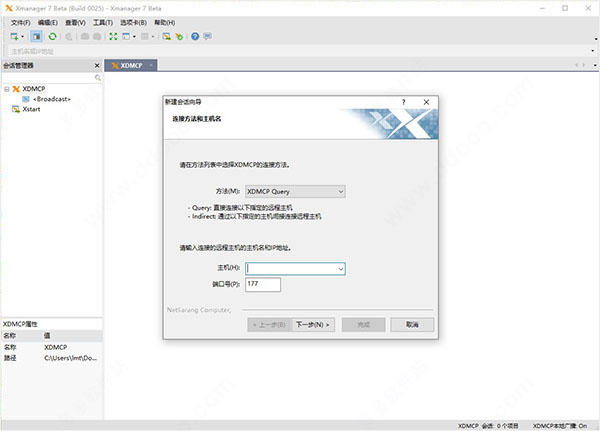Viewport: 600px width, 431px height.
Task: Toggle the session manager panel icon
Action: click(36, 36)
